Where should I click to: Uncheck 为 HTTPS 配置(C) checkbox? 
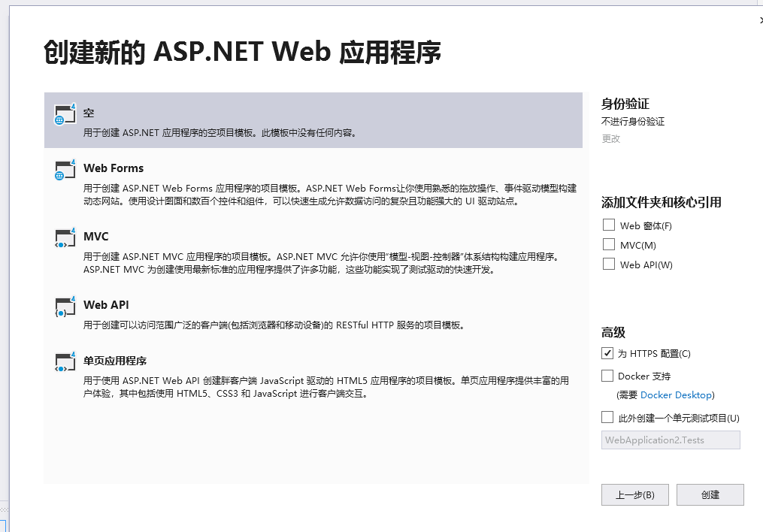(607, 353)
